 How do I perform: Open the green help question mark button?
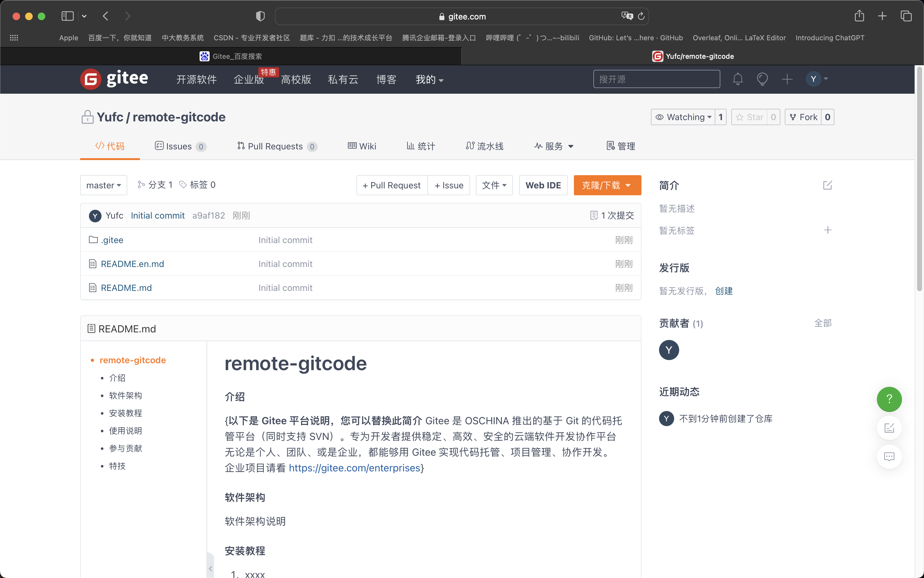tap(889, 399)
